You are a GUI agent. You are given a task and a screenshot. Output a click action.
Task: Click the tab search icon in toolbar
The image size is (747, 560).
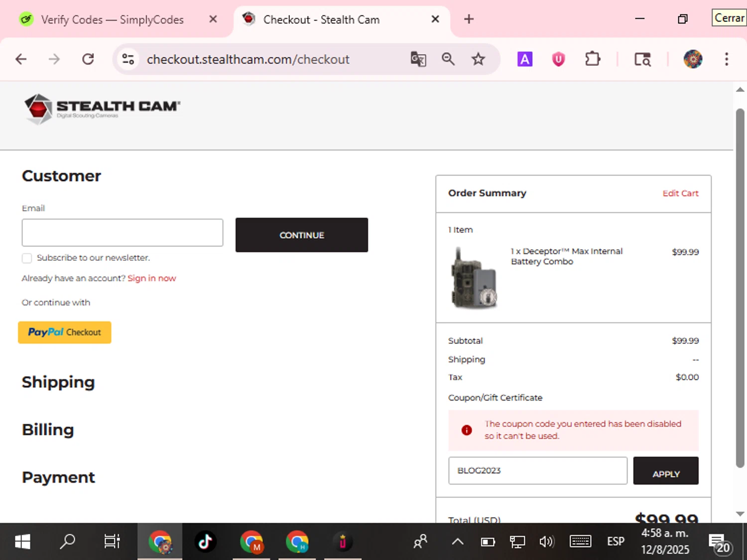click(x=642, y=59)
